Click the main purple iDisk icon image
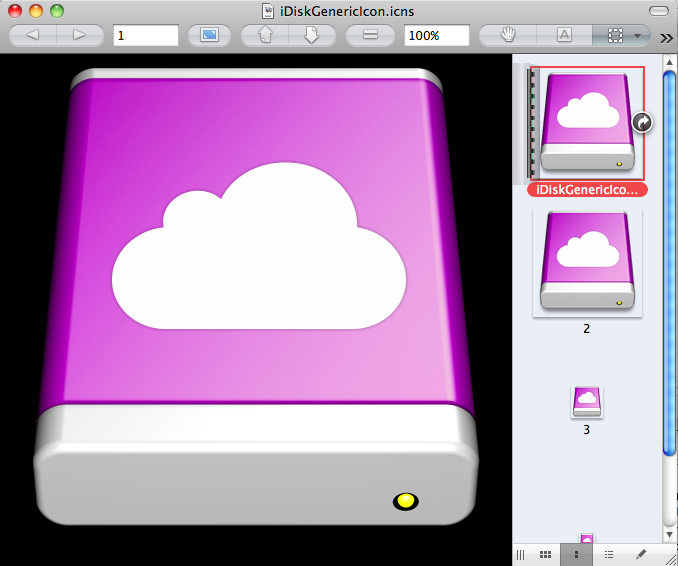 [256, 297]
